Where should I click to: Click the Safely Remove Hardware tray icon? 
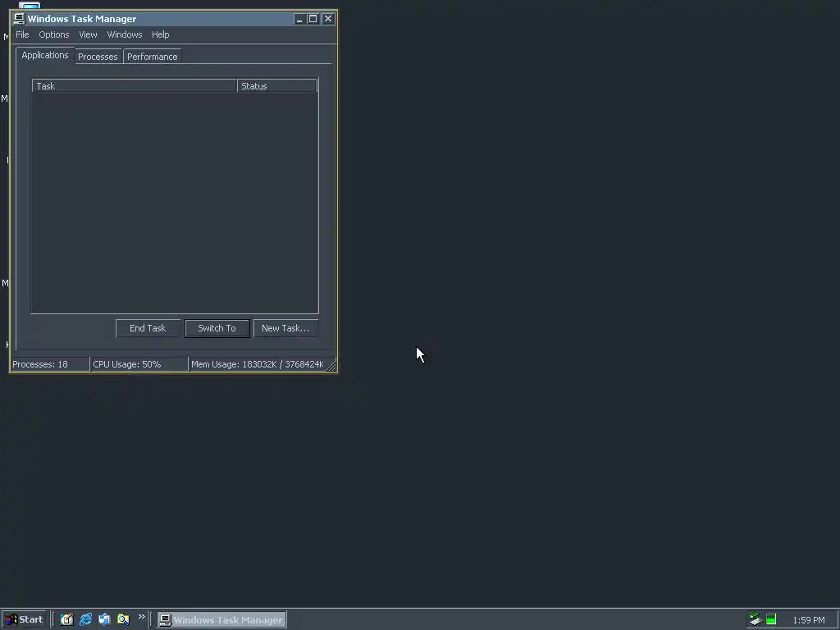pos(756,619)
